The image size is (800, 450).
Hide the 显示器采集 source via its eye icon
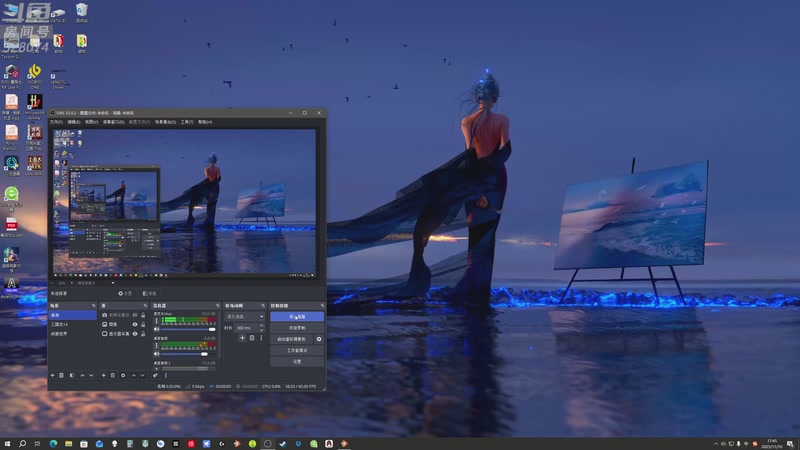[135, 334]
